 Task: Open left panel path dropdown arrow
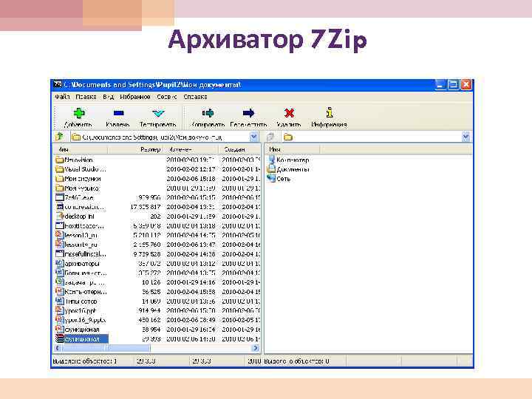(253, 137)
